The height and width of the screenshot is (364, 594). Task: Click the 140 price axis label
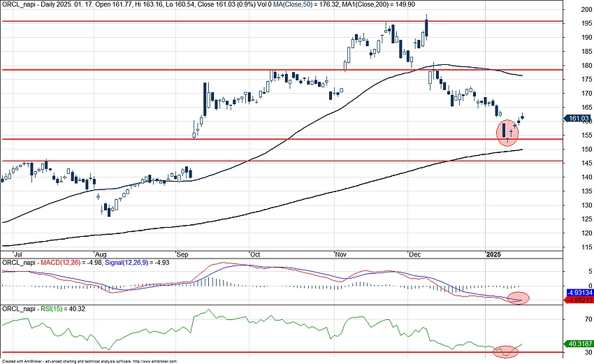coord(586,177)
